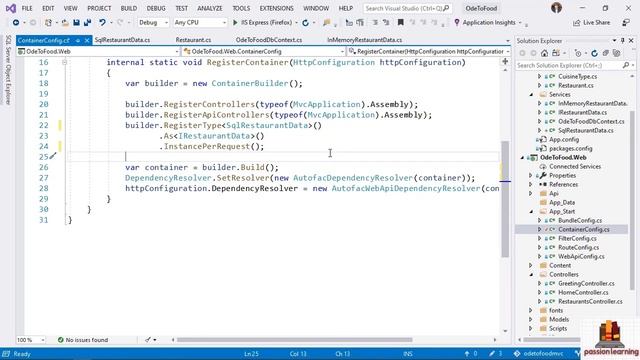Click the editor vertical scrollbar thumb
This screenshot has height=360, width=640.
pos(505,199)
